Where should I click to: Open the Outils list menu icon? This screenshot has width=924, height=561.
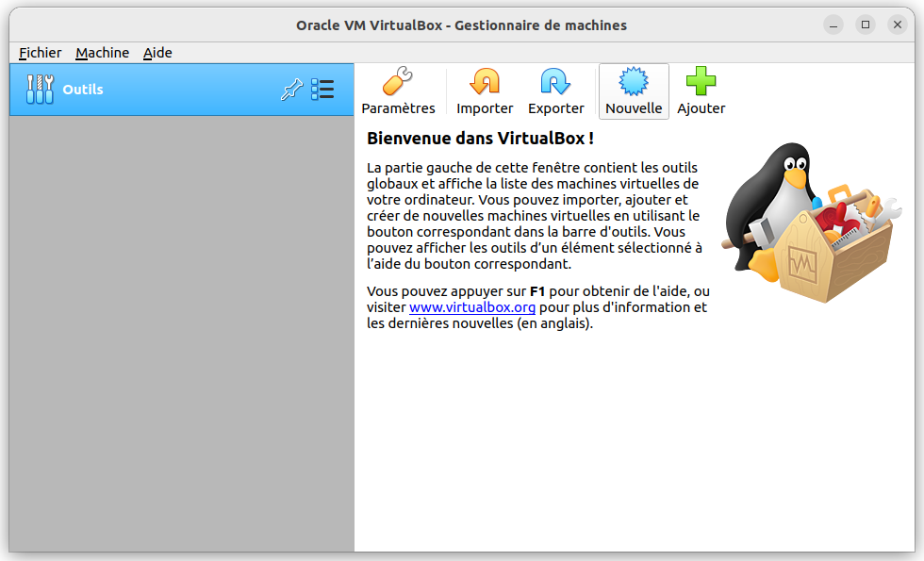click(x=322, y=90)
